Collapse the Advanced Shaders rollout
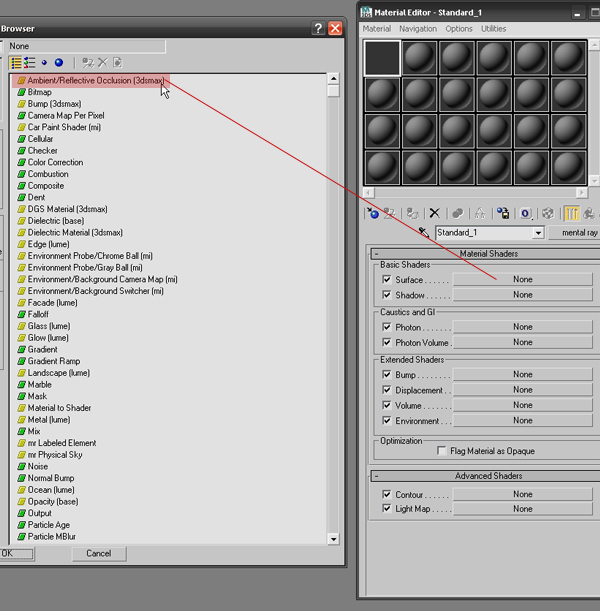The height and width of the screenshot is (611, 600). pyautogui.click(x=487, y=476)
